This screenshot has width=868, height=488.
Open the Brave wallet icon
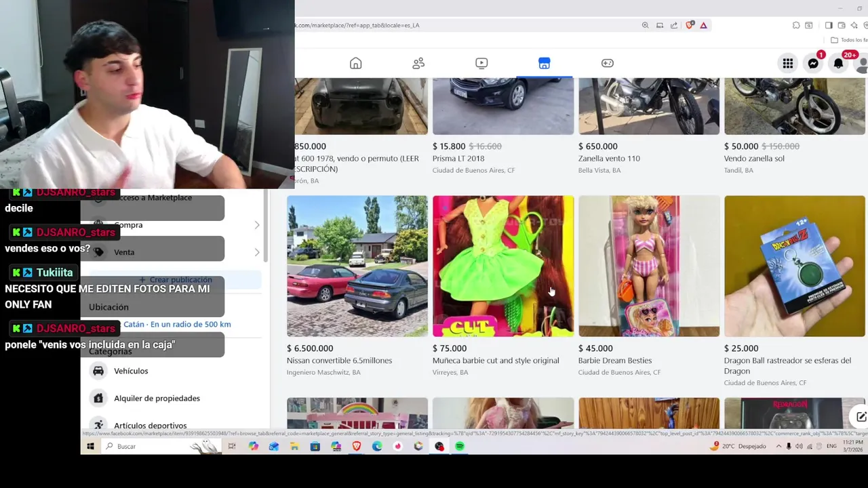842,25
